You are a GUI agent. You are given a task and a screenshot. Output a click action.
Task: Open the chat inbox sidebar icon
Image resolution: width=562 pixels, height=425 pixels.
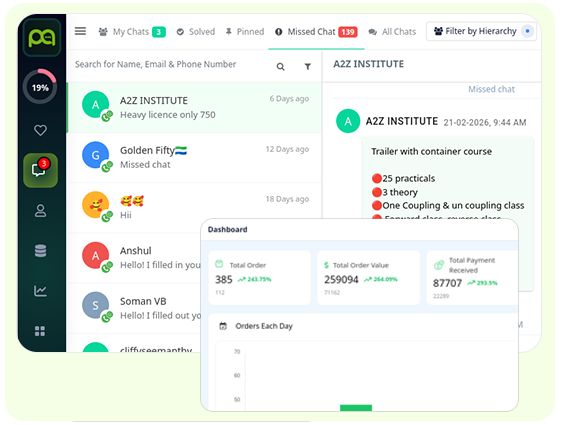(x=40, y=170)
